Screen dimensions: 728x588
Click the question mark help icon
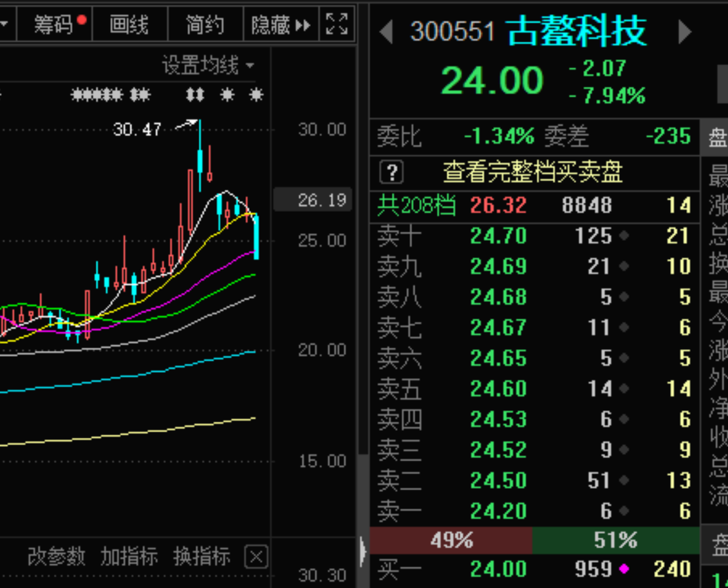[392, 173]
